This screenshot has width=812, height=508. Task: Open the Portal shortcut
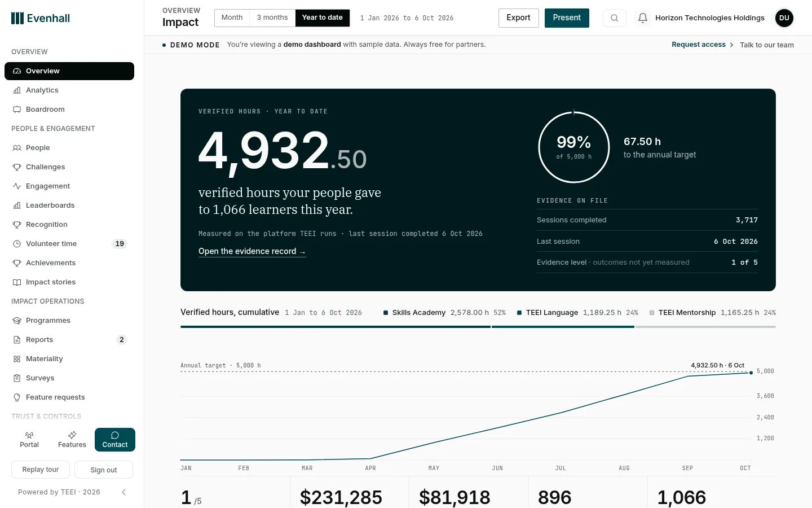coord(29,440)
